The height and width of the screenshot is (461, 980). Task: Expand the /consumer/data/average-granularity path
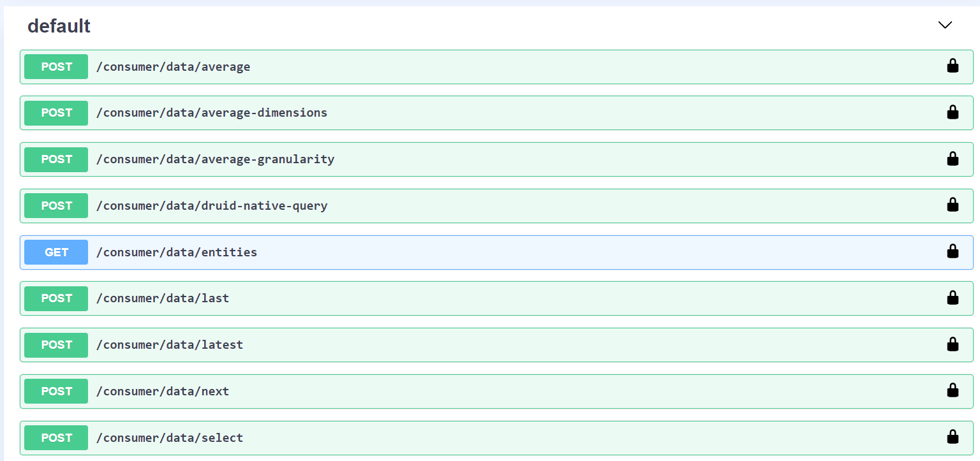215,159
